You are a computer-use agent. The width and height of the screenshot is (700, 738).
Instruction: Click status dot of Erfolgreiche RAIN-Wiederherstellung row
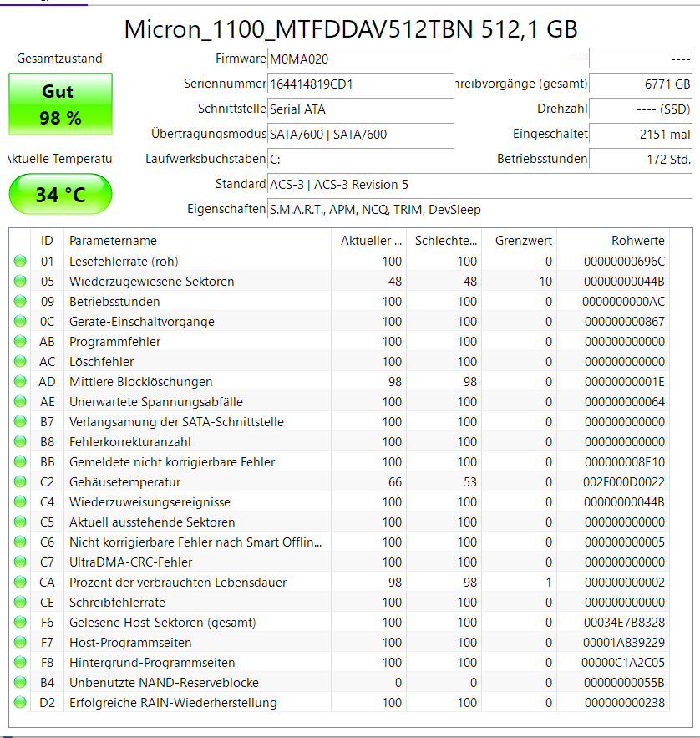click(x=20, y=703)
